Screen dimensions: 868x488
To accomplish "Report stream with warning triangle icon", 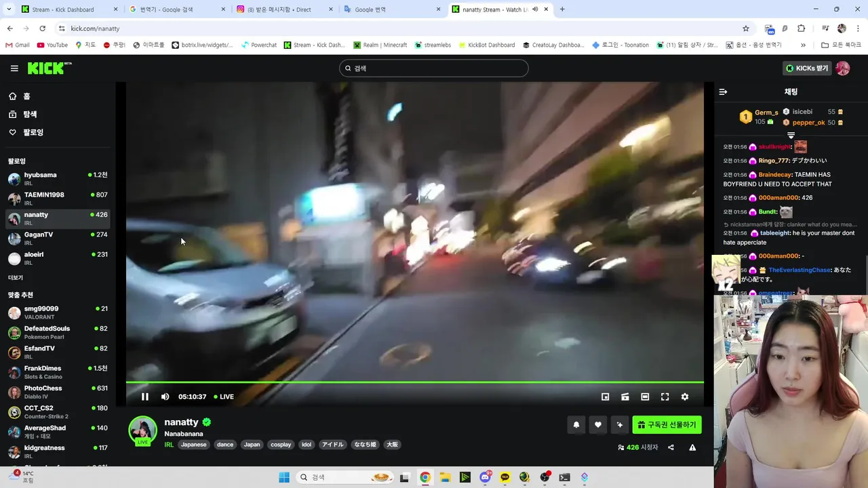I will 692,447.
